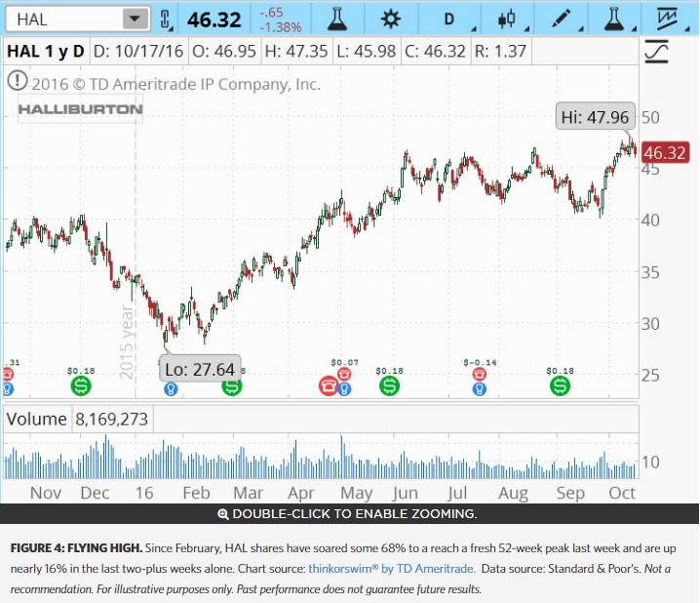Click the double-click to enable zooming bar

(350, 513)
